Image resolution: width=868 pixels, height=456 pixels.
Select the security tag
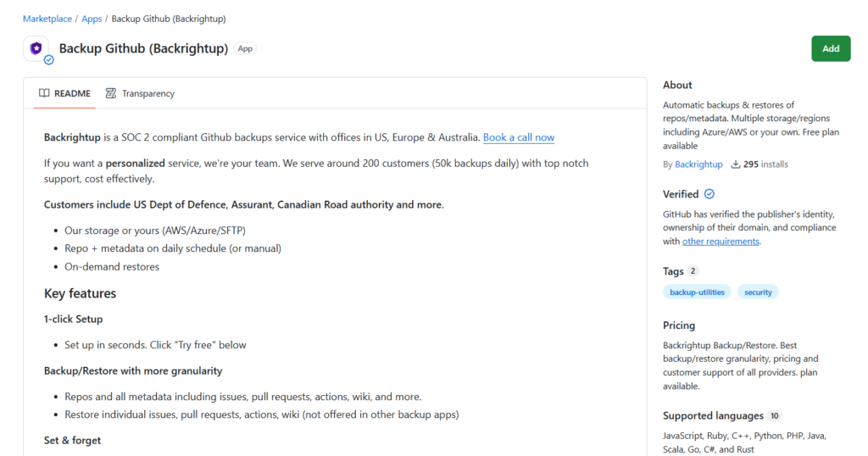pos(758,292)
